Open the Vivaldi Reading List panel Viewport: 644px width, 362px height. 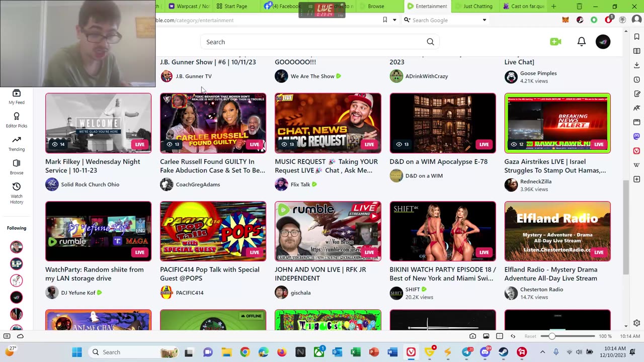[637, 51]
